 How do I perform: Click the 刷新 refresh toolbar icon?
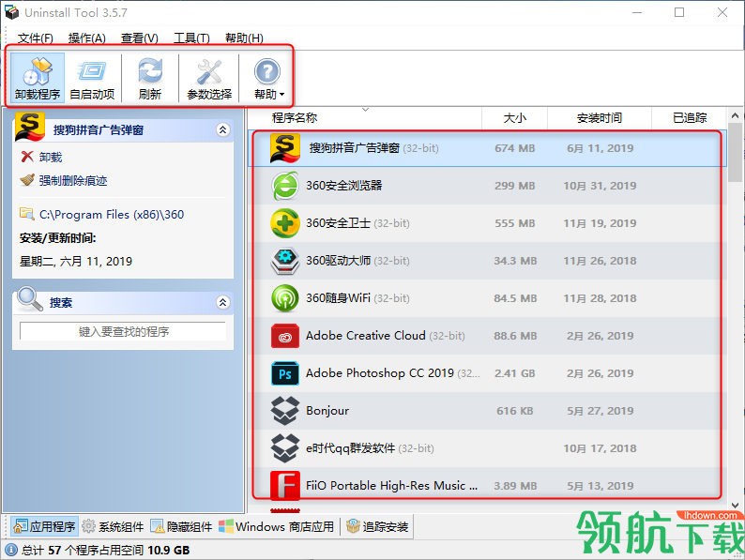tap(150, 78)
